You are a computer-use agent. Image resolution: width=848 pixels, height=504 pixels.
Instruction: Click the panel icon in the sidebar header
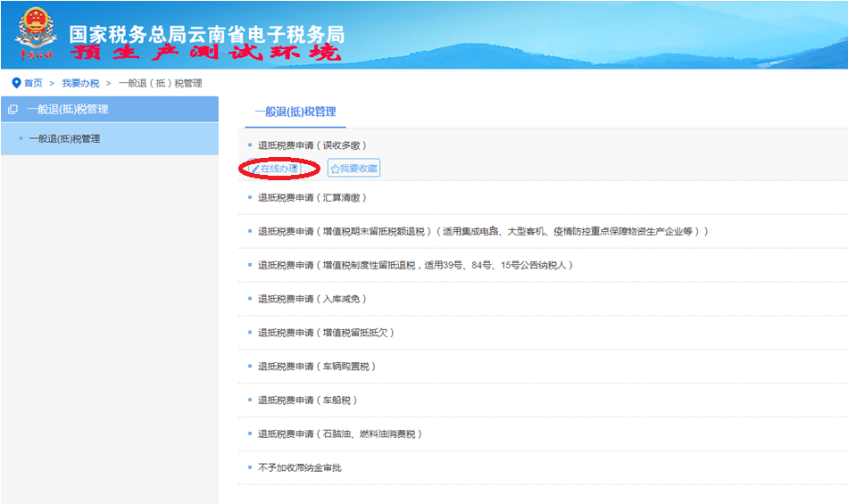pos(12,110)
